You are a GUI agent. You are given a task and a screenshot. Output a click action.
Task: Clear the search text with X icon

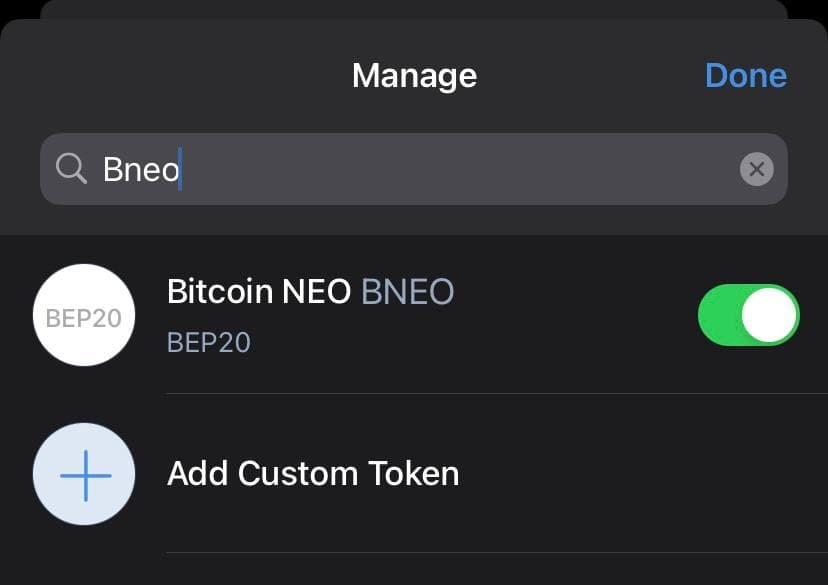pos(757,170)
